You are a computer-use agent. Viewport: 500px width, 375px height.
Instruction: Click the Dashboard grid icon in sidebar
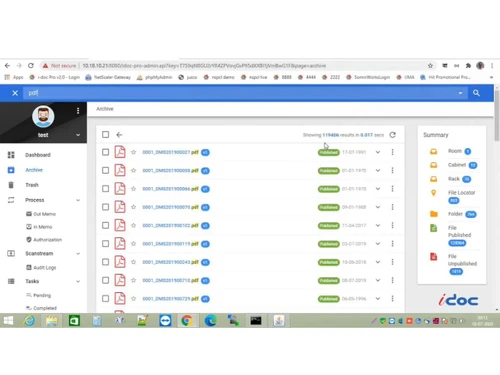11,155
